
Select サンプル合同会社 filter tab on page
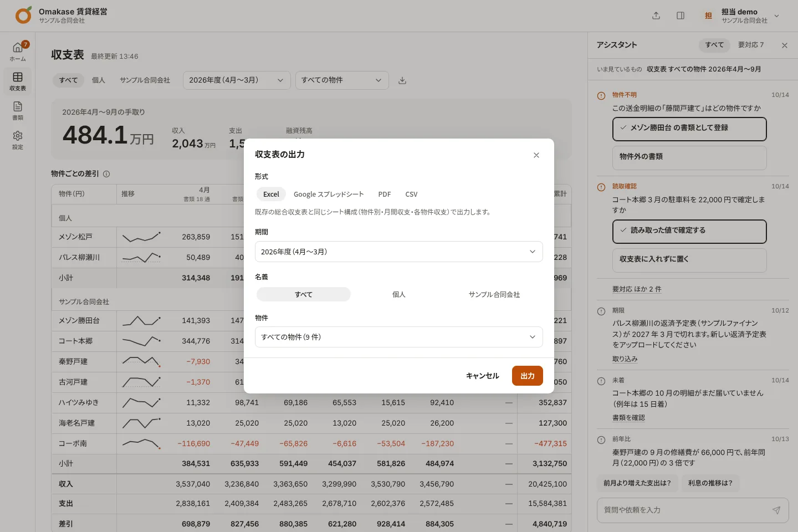pos(145,80)
